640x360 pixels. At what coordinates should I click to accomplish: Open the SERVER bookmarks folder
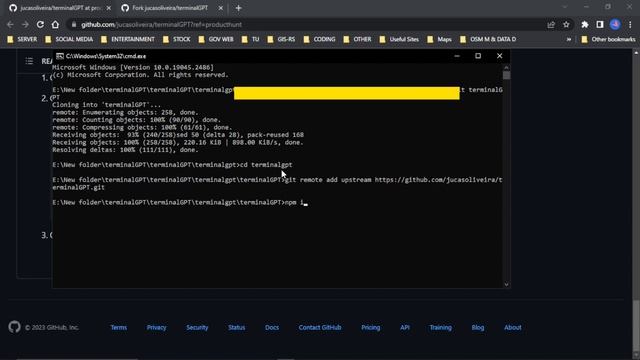click(22, 39)
